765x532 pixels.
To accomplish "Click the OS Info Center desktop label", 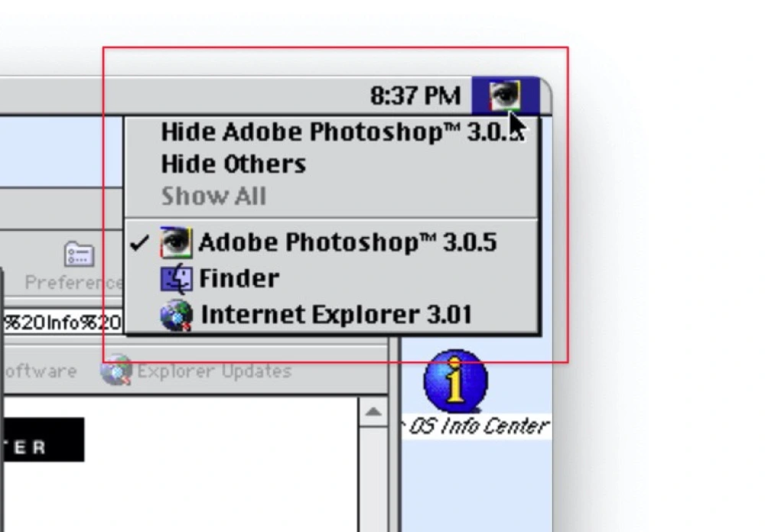I will [476, 427].
